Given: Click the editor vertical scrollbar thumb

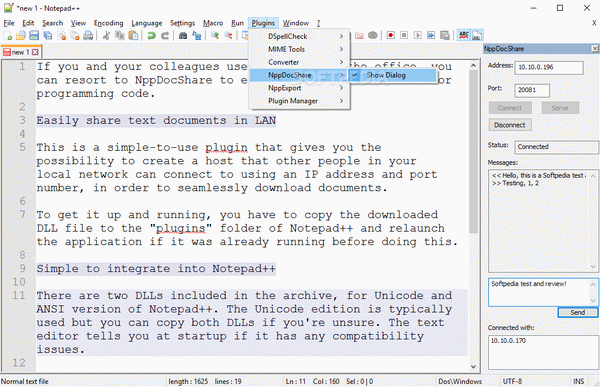Looking at the screenshot, I should point(473,151).
